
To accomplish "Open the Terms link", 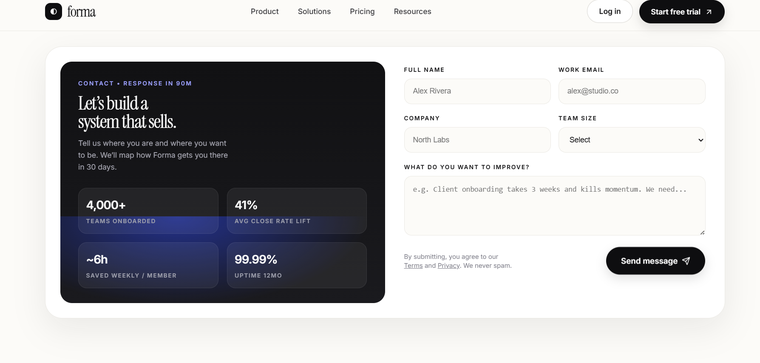I will [x=413, y=266].
